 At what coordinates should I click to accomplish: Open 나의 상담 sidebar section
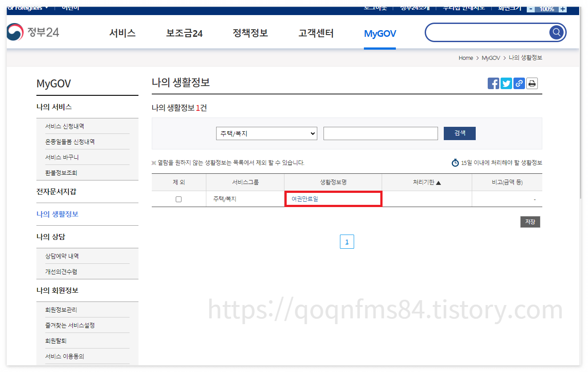click(51, 237)
